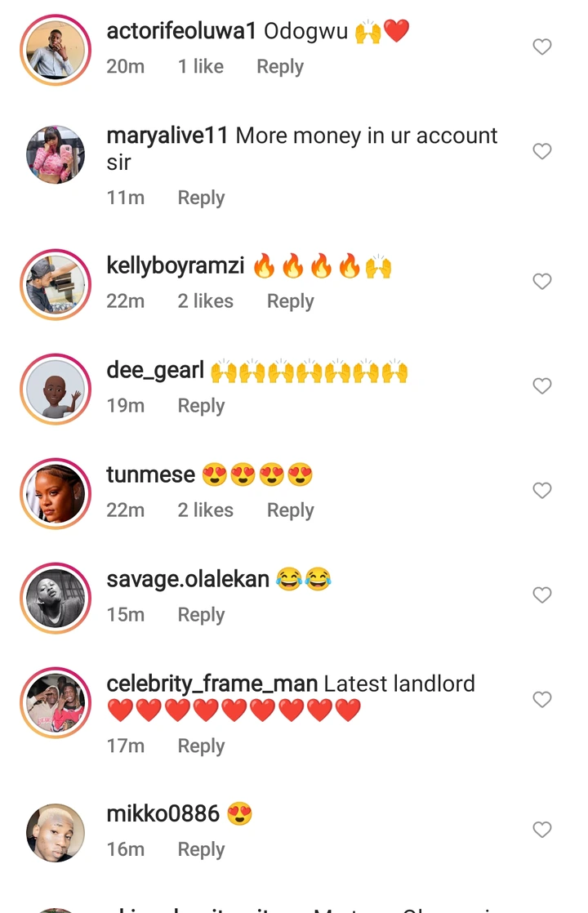Open the mikko0886 username profile
Viewport: 588px width, 913px height.
point(163,813)
